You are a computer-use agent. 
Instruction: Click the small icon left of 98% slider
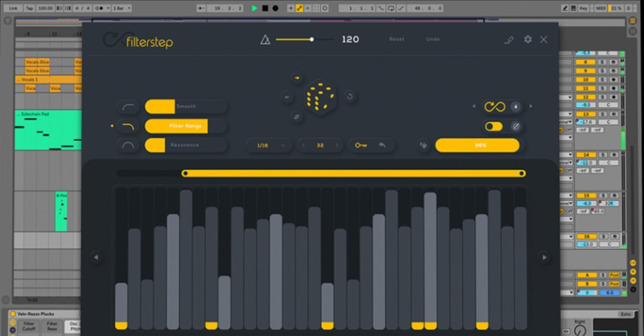click(424, 146)
